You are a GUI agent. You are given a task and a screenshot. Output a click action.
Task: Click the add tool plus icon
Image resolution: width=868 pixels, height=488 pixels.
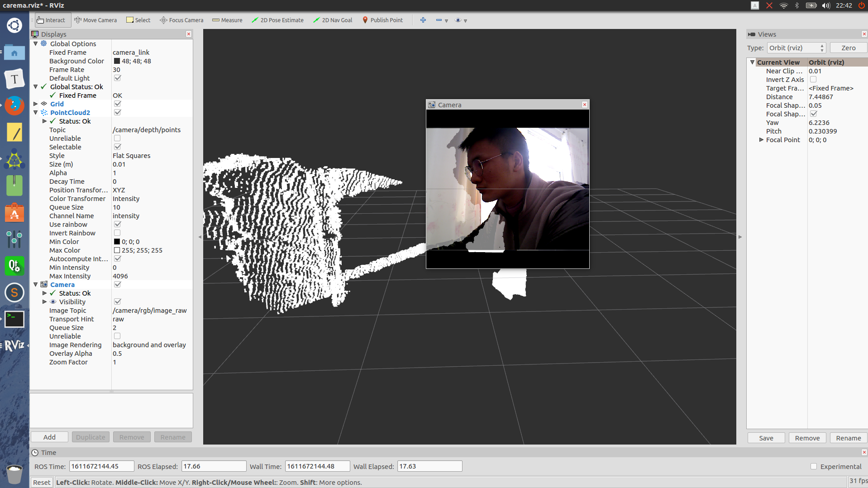423,20
